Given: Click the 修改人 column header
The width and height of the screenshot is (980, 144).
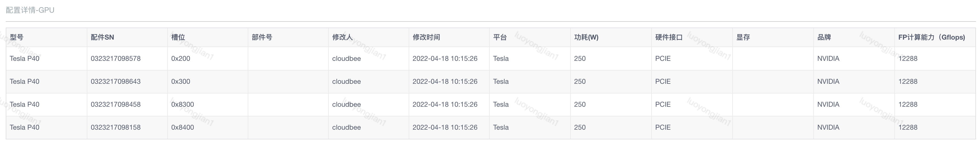Looking at the screenshot, I should [x=342, y=37].
